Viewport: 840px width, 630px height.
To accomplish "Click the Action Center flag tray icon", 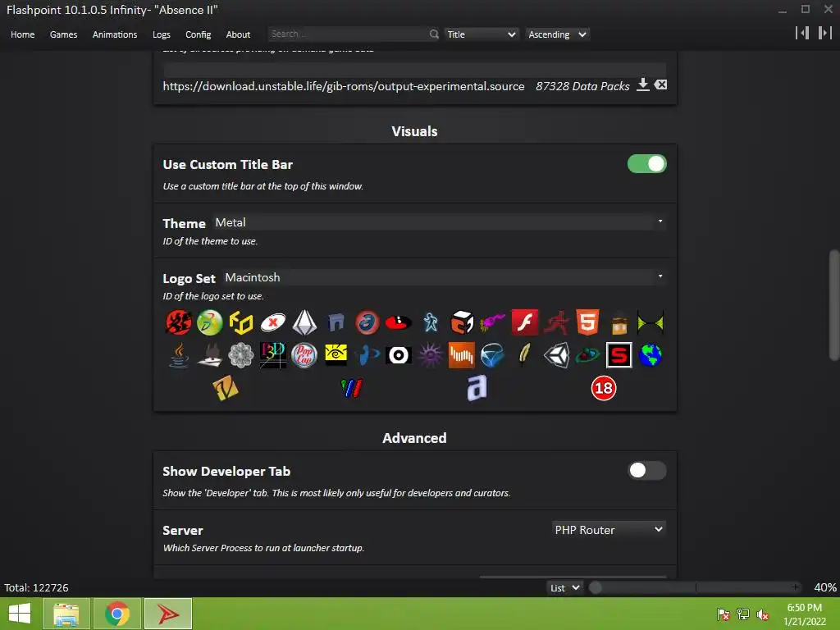I will 724,614.
